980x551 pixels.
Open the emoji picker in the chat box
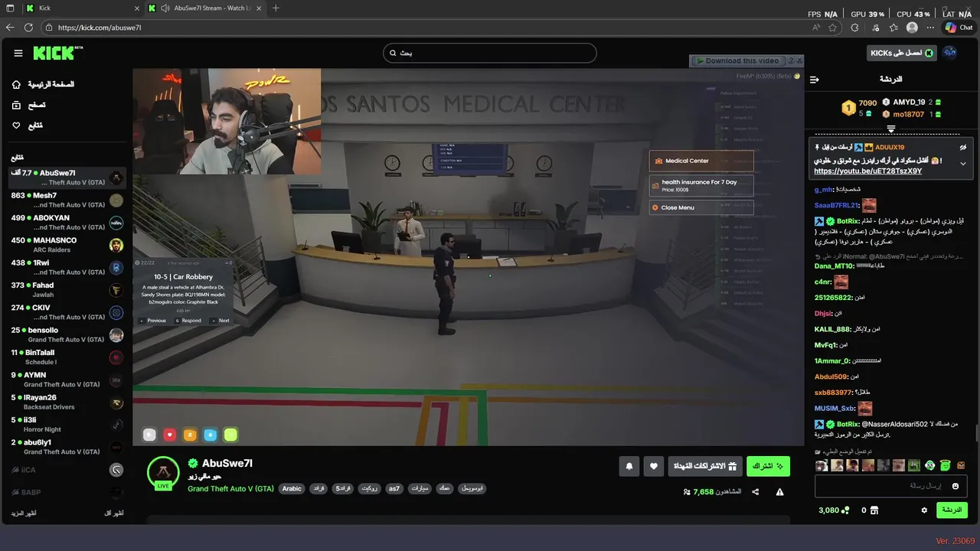pyautogui.click(x=955, y=486)
